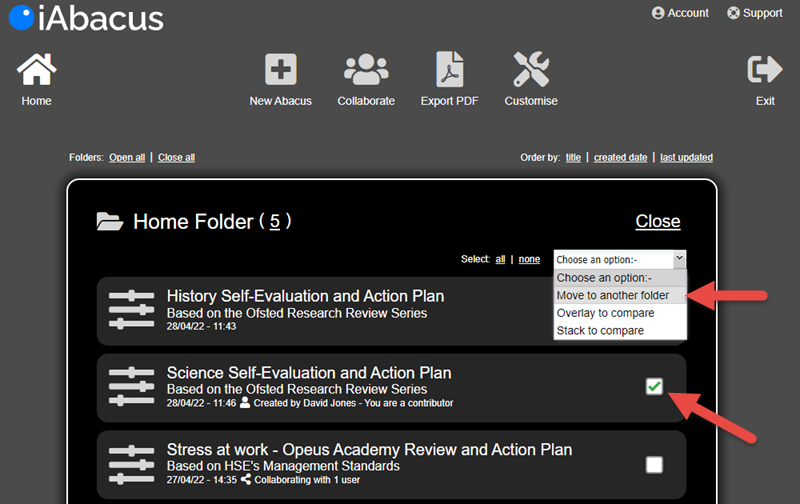This screenshot has height=504, width=800.
Task: Click the Export PDF icon
Action: [x=450, y=70]
